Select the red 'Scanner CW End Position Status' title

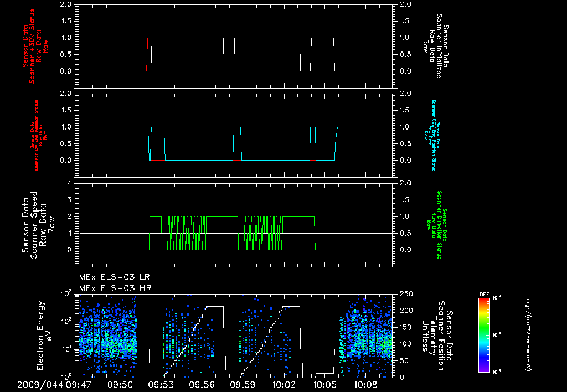(36, 136)
